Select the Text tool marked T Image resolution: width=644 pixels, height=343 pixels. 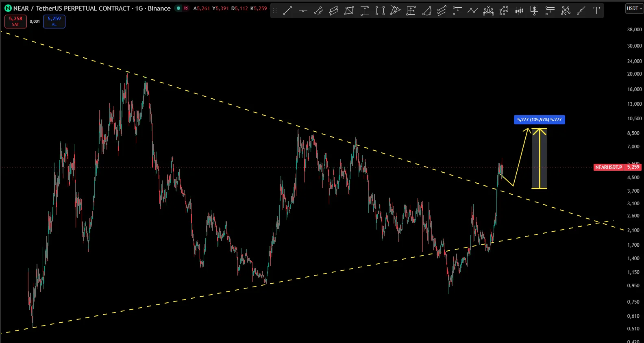pyautogui.click(x=596, y=11)
